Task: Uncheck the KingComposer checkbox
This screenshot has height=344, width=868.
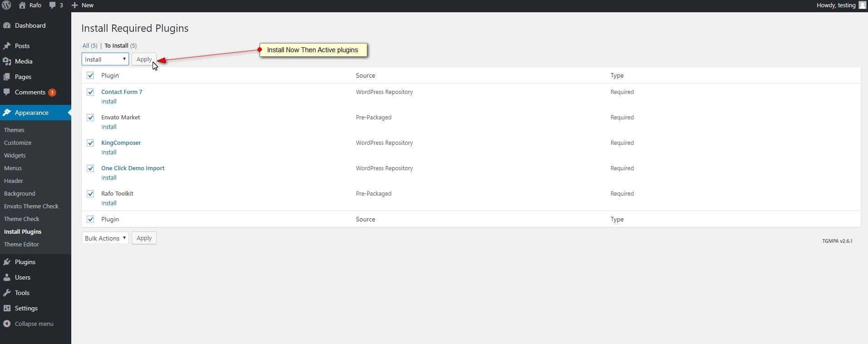Action: [90, 143]
